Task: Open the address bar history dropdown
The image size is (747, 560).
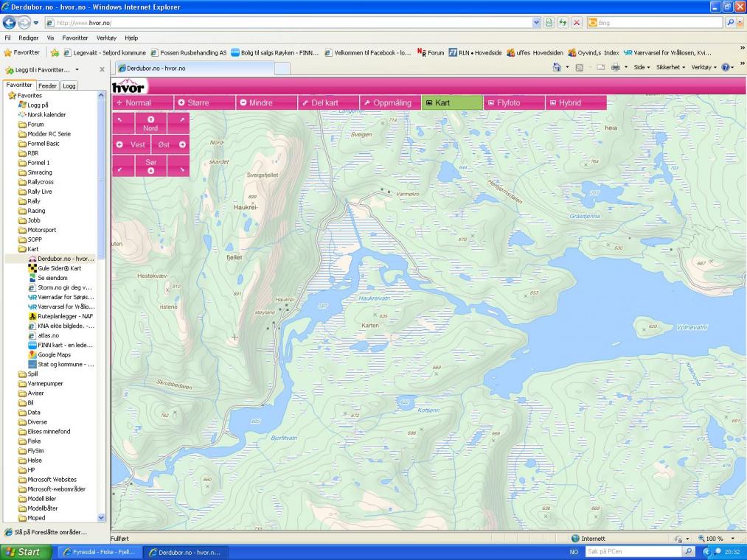Action: (536, 23)
